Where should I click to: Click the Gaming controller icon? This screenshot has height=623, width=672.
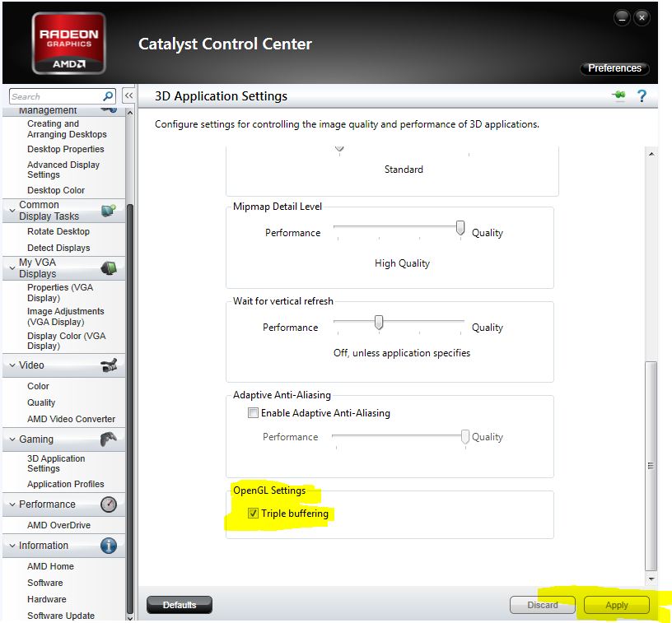pos(109,439)
